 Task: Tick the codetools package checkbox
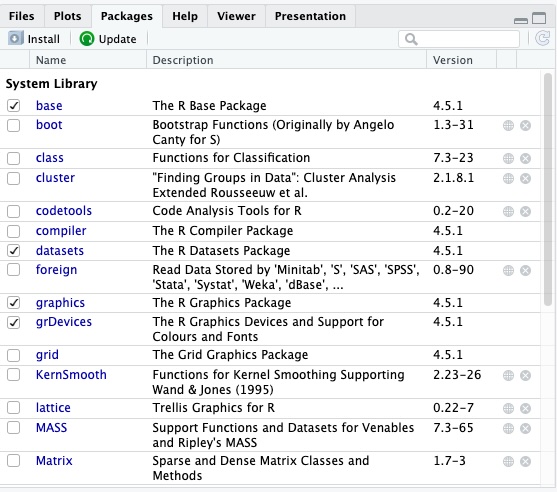pyautogui.click(x=13, y=211)
